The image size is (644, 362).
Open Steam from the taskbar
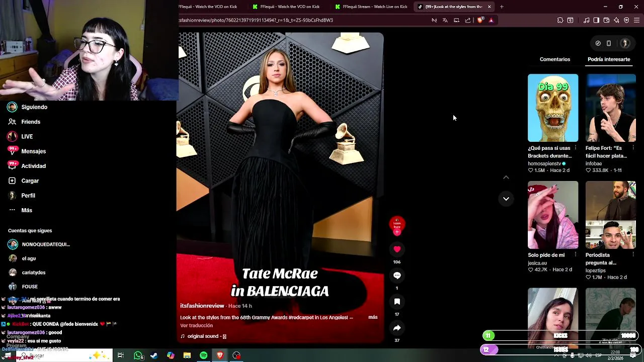point(154,355)
